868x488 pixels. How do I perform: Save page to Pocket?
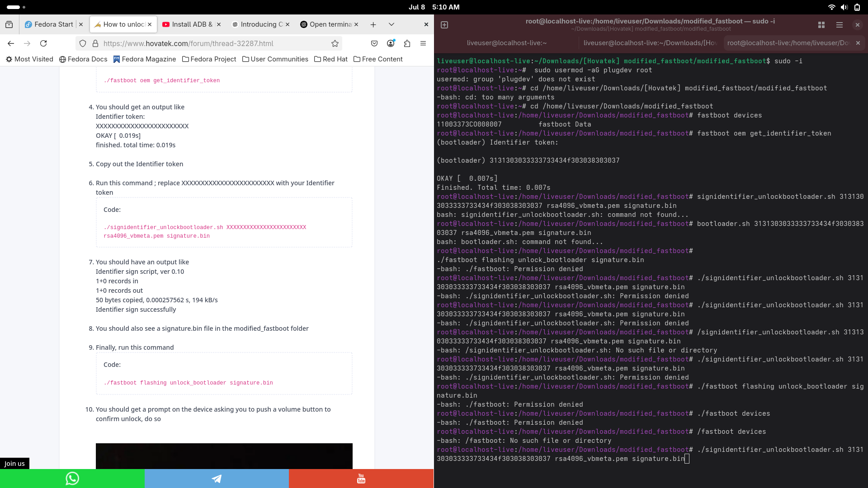pyautogui.click(x=374, y=43)
